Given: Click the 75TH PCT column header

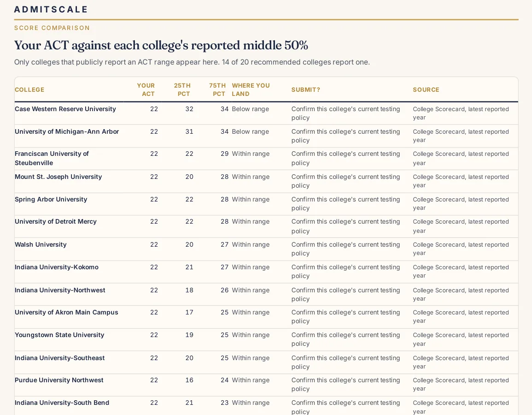Looking at the screenshot, I should (217, 89).
